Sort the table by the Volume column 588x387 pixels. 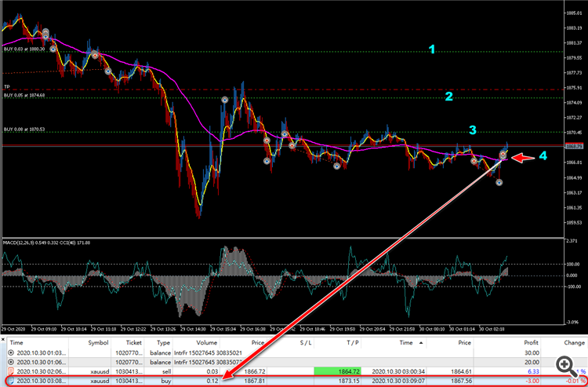[x=208, y=343]
